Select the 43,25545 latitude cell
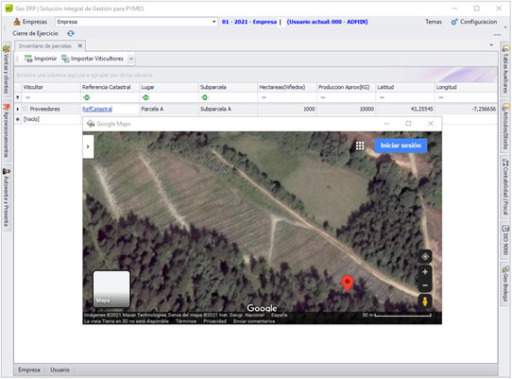The height and width of the screenshot is (379, 512). pyautogui.click(x=405, y=109)
